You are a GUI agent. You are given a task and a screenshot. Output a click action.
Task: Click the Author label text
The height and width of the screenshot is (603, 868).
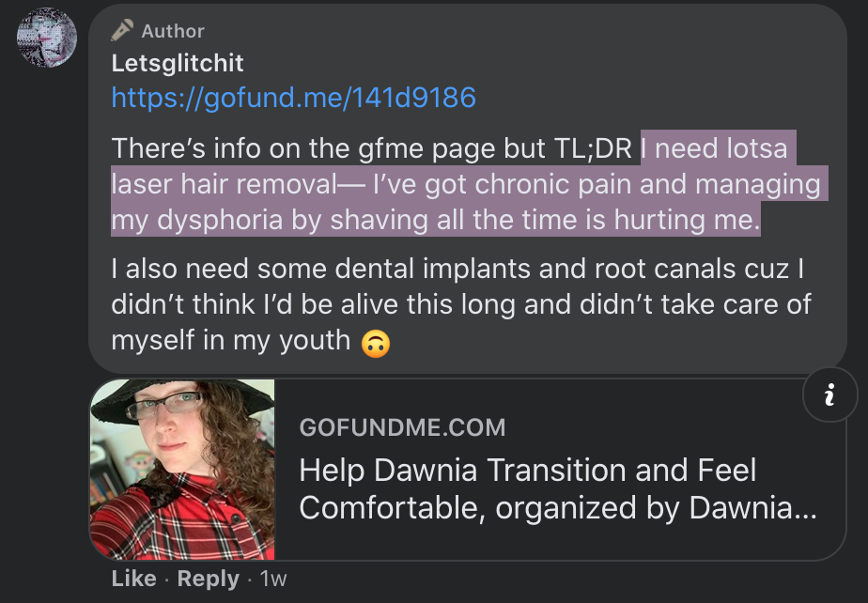point(173,31)
